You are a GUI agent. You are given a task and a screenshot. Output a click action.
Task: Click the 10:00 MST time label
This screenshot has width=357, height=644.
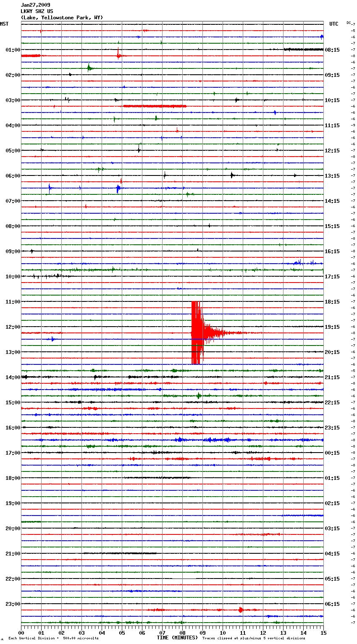tap(13, 277)
